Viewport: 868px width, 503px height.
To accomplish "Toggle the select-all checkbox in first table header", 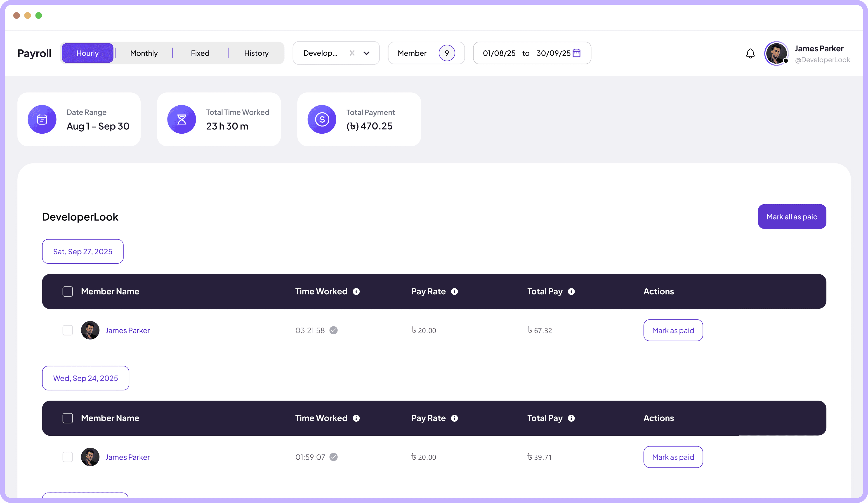I will pos(68,291).
